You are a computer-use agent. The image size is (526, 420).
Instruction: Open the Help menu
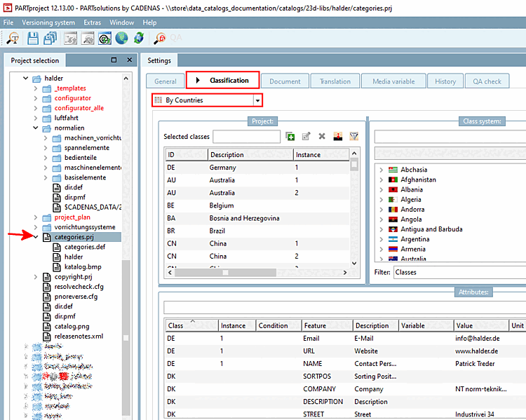149,22
